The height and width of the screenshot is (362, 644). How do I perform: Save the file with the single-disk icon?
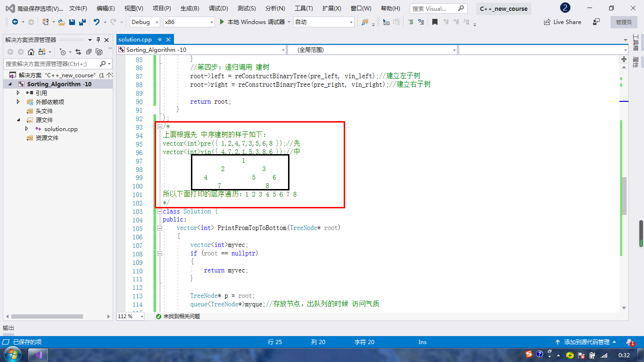[x=72, y=22]
